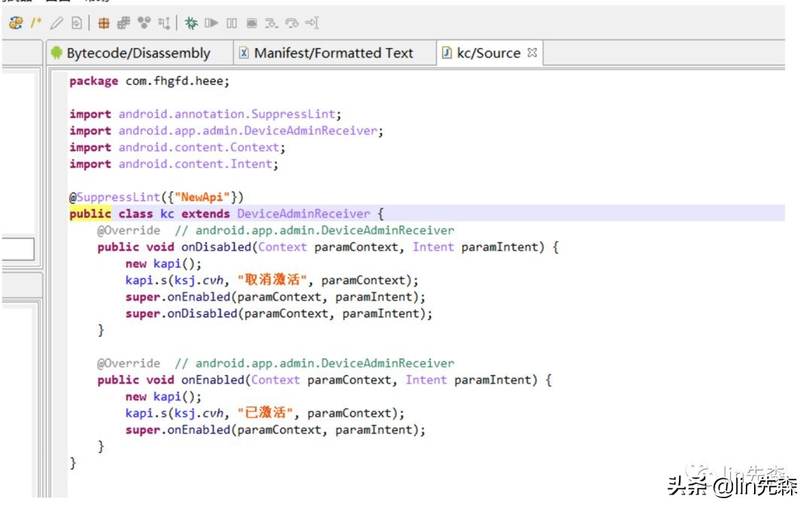Click the hierarchy tree toolbar icon
Screen dimensions: 812x511
[164, 23]
